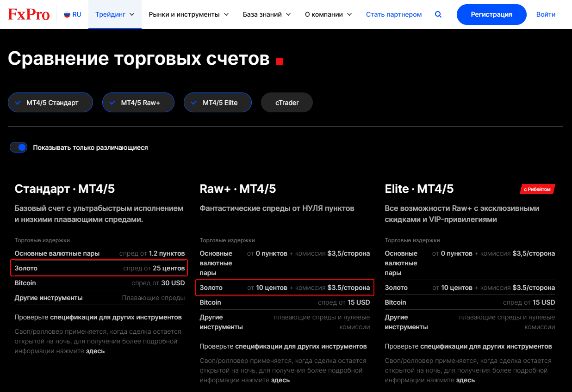Click the Russian flag language icon
The height and width of the screenshot is (392, 572).
coord(67,14)
